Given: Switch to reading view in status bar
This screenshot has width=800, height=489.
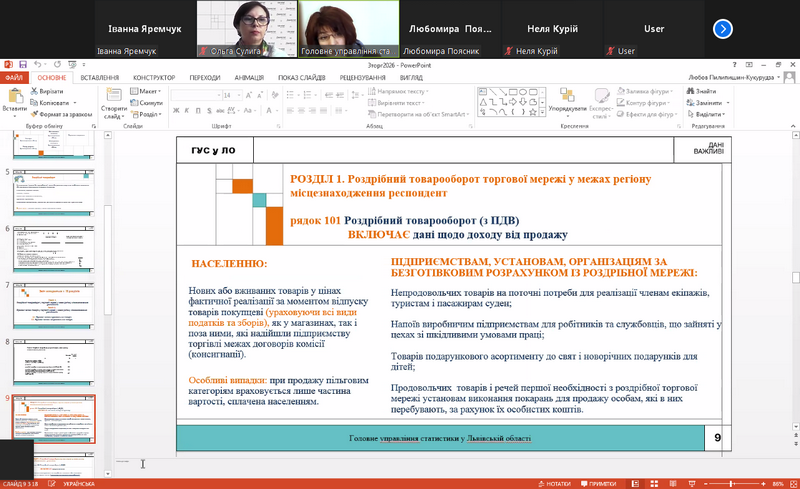Looking at the screenshot, I should click(x=673, y=483).
